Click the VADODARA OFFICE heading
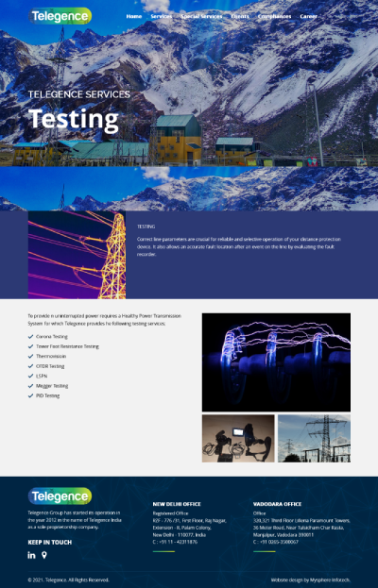Image resolution: width=378 pixels, height=588 pixels. click(278, 504)
